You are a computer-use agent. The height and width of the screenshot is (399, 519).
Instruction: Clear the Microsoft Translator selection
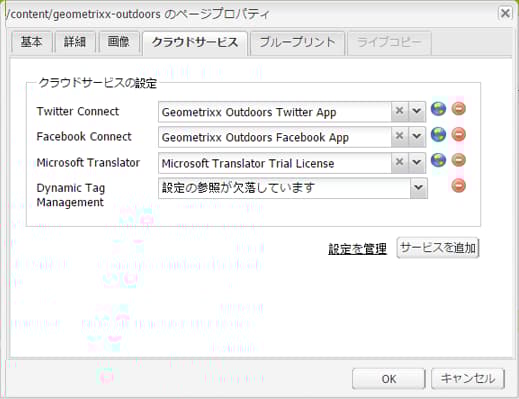(x=399, y=162)
